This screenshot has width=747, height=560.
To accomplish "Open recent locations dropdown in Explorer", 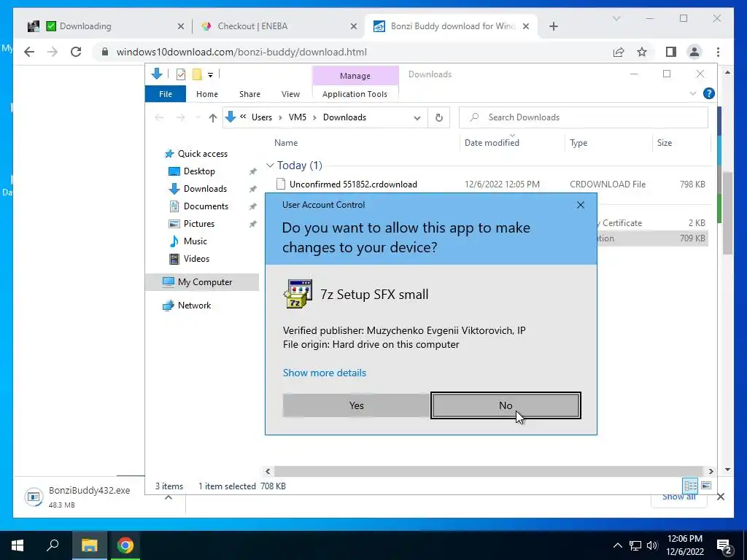I will tap(198, 117).
